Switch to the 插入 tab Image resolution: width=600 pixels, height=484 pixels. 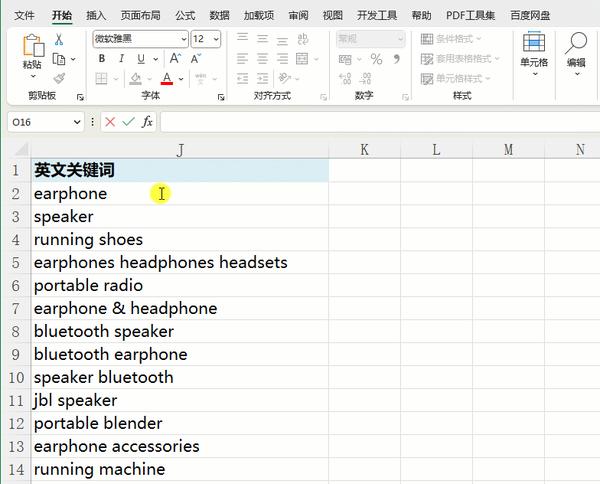[96, 16]
